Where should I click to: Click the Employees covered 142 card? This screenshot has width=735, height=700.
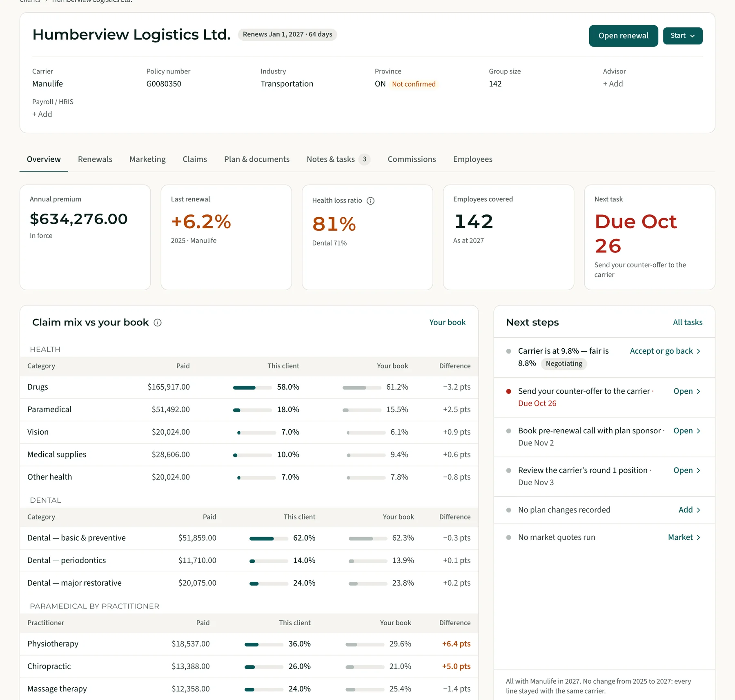[508, 237]
